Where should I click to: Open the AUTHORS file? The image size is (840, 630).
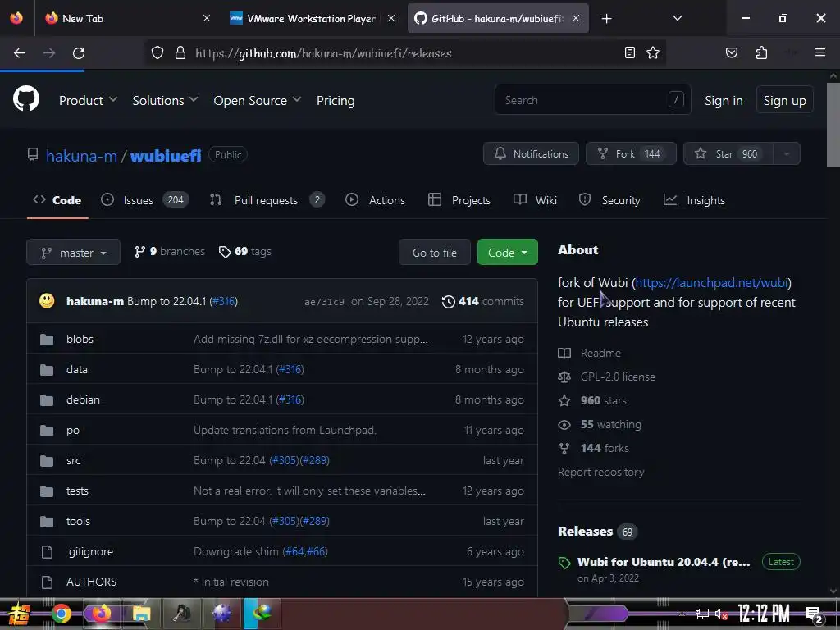pos(91,582)
